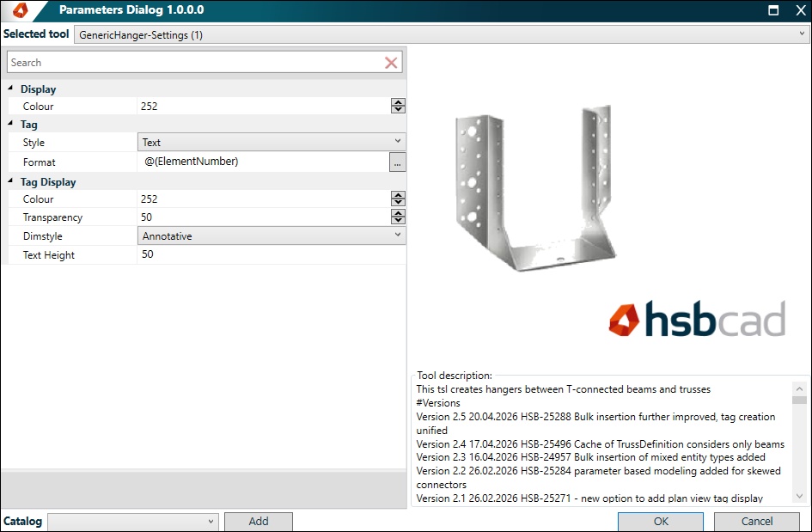Screen dimensions: 812x532
Task: Click the Add catalog button
Action: pos(259,521)
